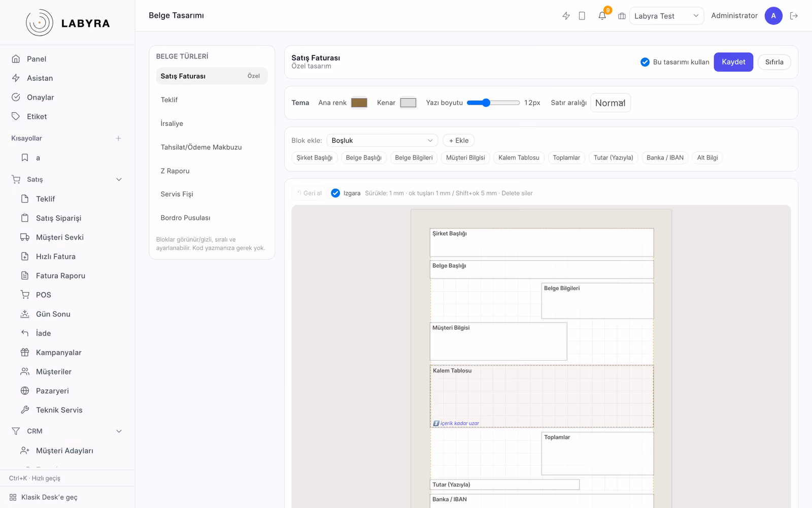Click the mobile device icon in header
Screen dimensions: 812x508
(582, 16)
